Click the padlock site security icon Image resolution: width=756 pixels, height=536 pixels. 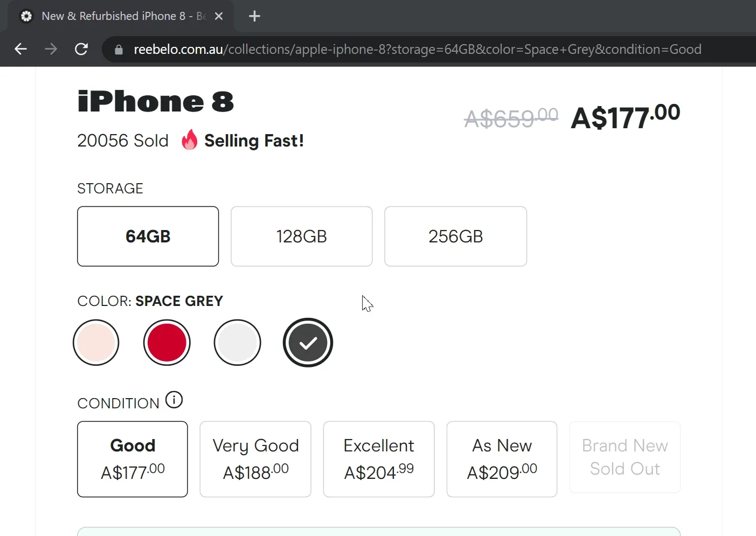pos(118,49)
